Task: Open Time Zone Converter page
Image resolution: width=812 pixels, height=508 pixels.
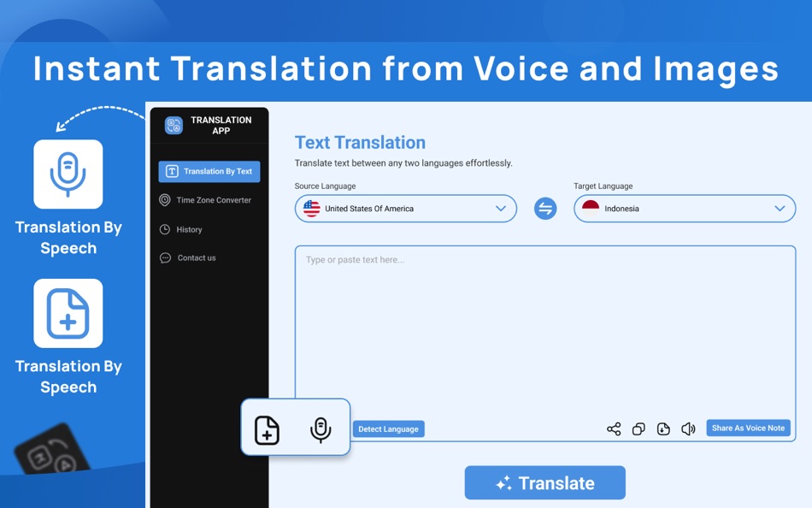Action: 206,200
